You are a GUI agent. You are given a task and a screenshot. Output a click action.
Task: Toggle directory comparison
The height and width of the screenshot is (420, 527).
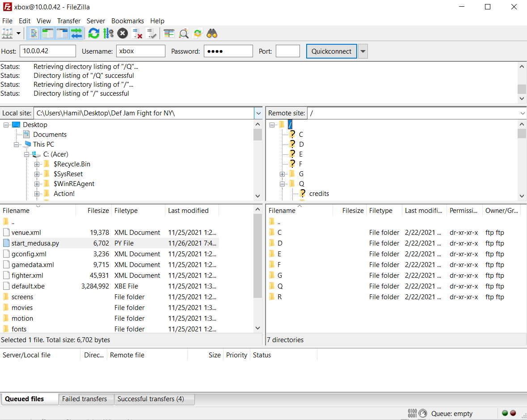pos(183,33)
